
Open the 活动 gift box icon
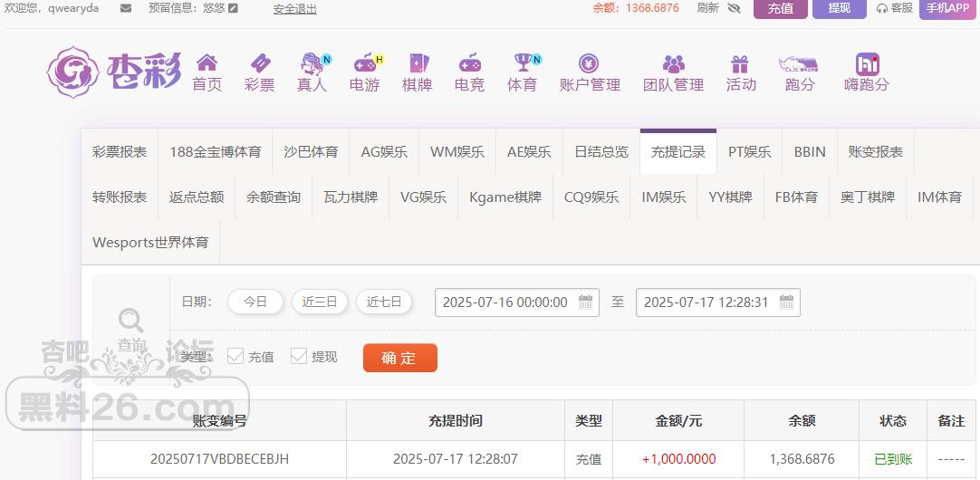pos(740,63)
